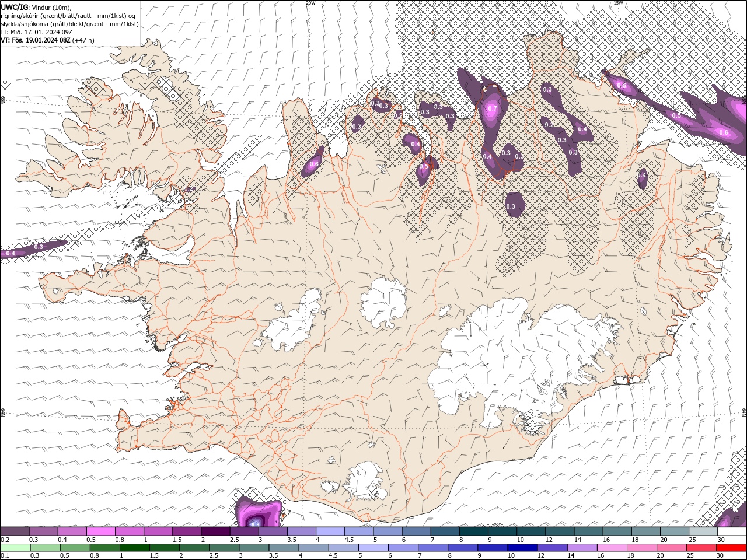This screenshot has width=747, height=560.
Task: Click the upper legend swatch labeled 3
Action: (x=273, y=531)
